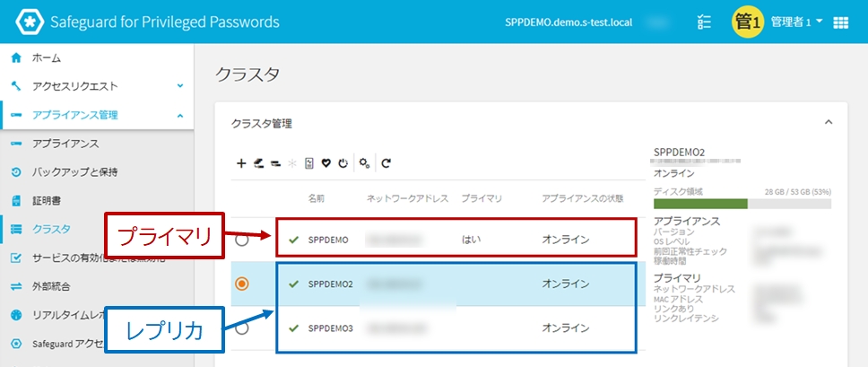Screen dimensions: 868x367
Task: Sort by 名前 column header
Action: coord(317,198)
